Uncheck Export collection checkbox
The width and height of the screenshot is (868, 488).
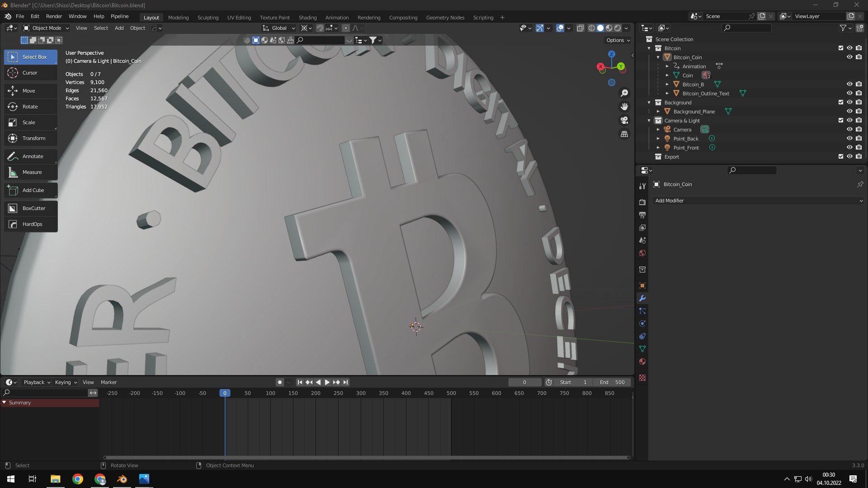pos(841,156)
